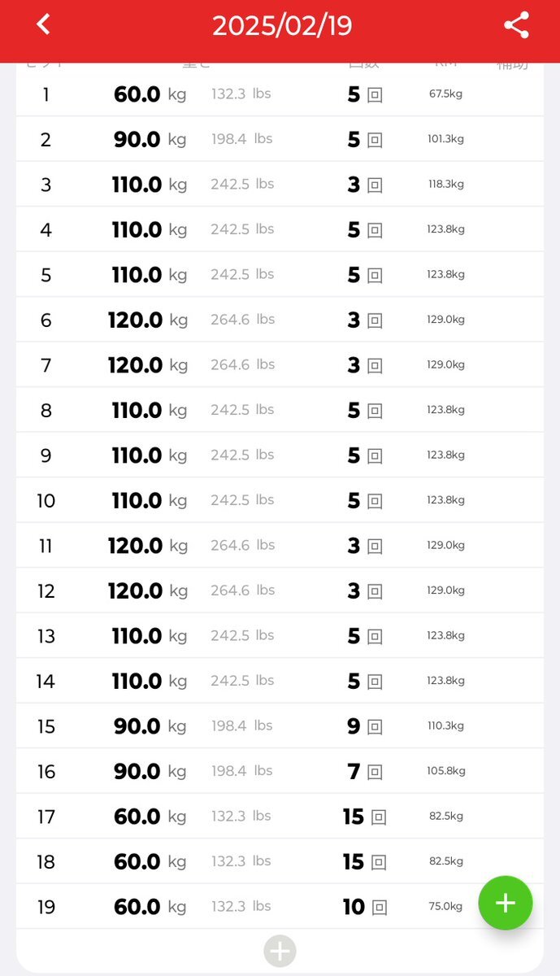560x976 pixels.
Task: Select the date title 2025/02/19
Action: tap(282, 26)
